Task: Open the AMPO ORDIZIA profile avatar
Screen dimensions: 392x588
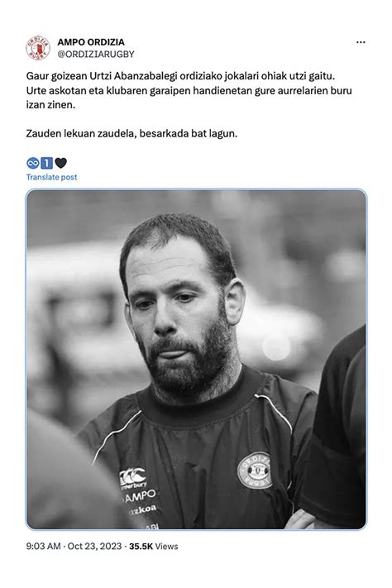Action: coord(38,48)
